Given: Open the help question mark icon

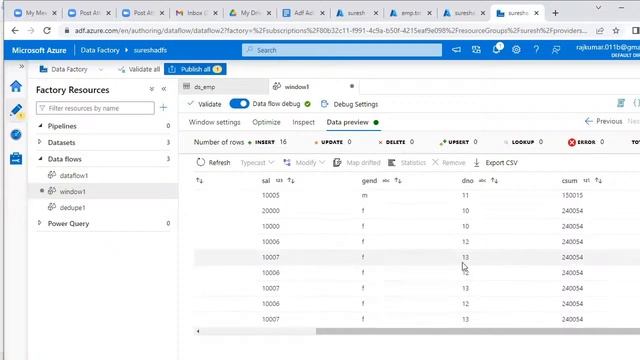Looking at the screenshot, I should coord(536,50).
